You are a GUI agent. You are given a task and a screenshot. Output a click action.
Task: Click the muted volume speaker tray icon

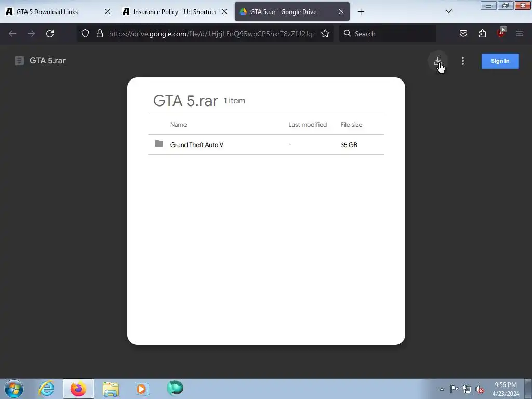[480, 389]
